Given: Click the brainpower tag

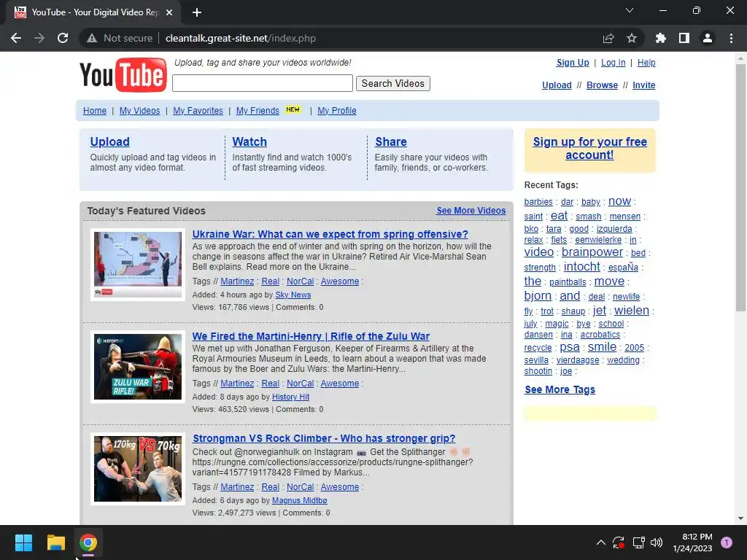Looking at the screenshot, I should 592,252.
